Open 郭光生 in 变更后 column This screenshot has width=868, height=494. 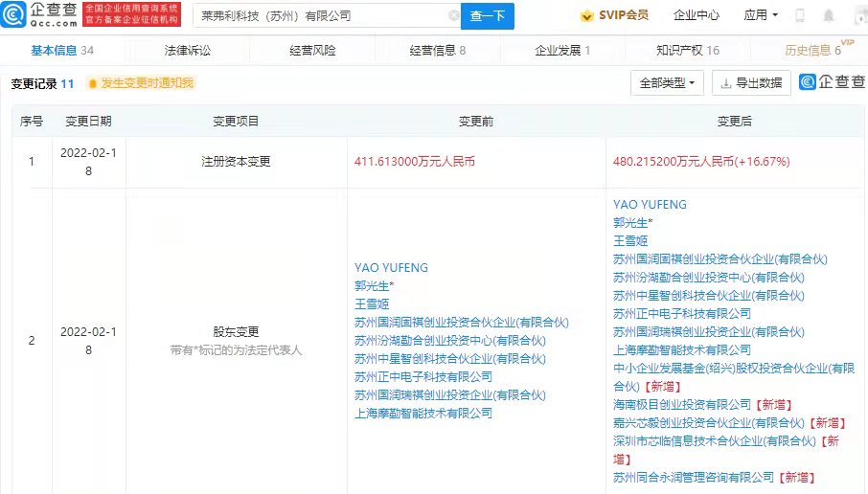pyautogui.click(x=630, y=223)
